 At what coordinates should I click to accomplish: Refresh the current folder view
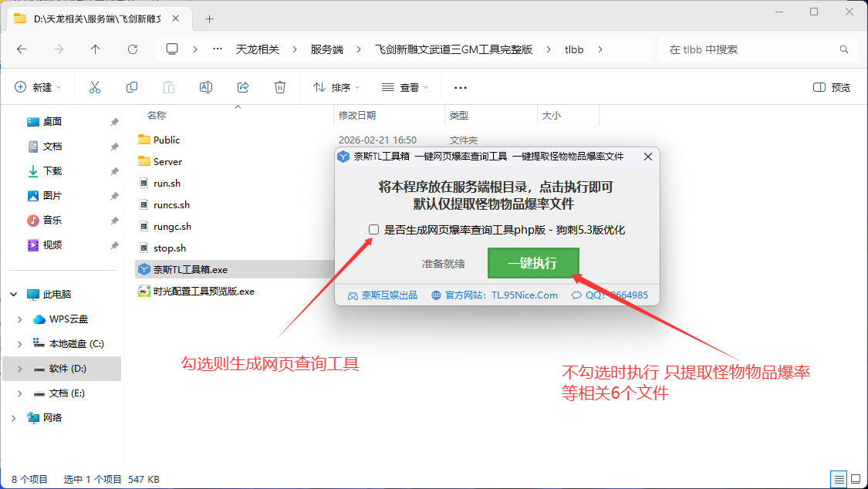pyautogui.click(x=133, y=49)
